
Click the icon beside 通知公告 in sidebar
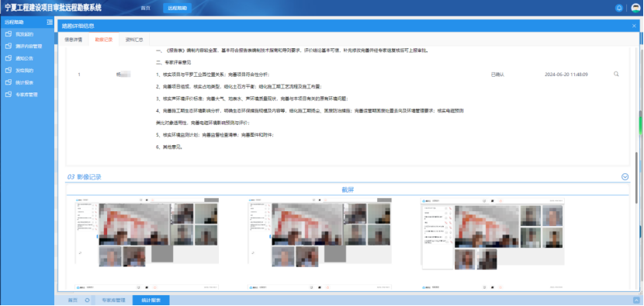(9, 58)
